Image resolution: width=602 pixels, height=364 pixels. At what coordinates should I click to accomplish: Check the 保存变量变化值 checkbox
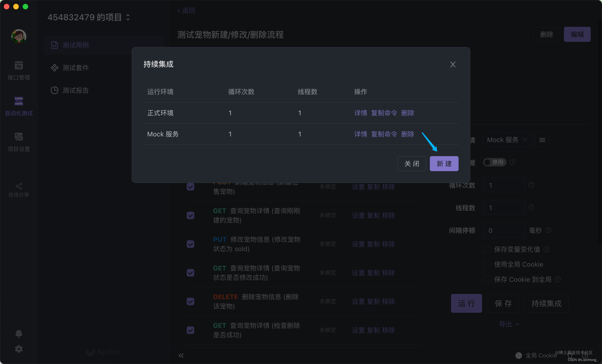(487, 249)
